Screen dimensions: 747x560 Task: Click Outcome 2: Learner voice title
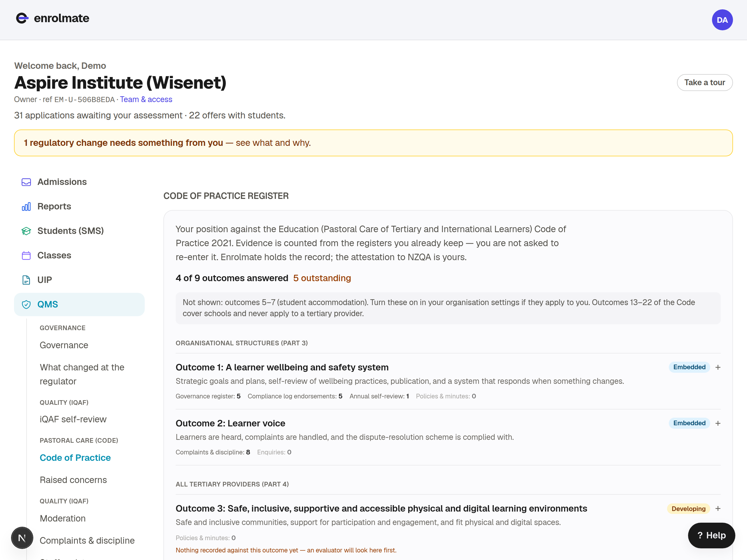pos(230,423)
